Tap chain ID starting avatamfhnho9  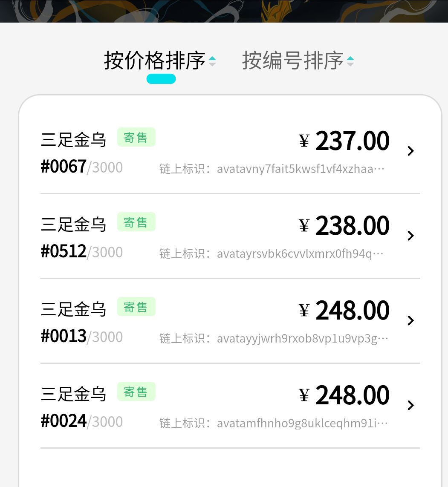[x=273, y=424]
